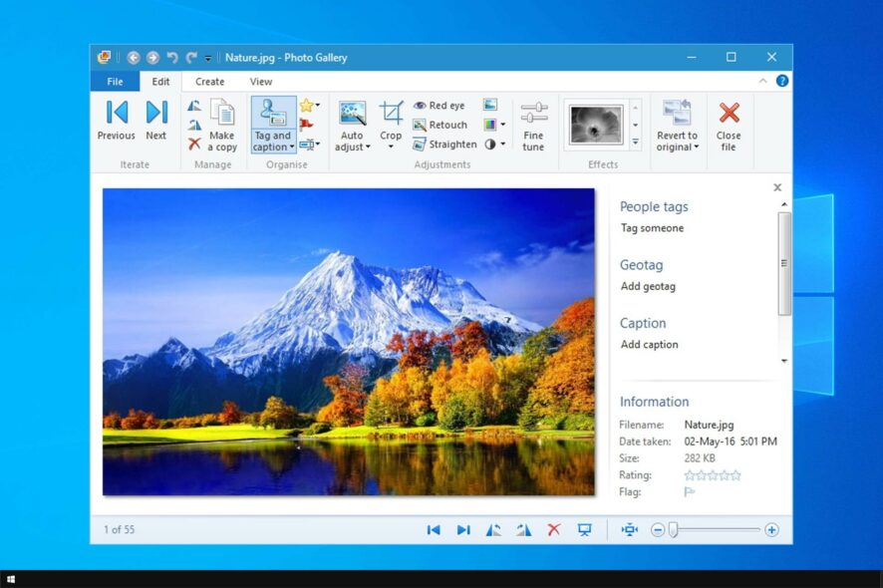Toggle the flag in the Information panel
The image size is (883, 588).
coord(690,492)
